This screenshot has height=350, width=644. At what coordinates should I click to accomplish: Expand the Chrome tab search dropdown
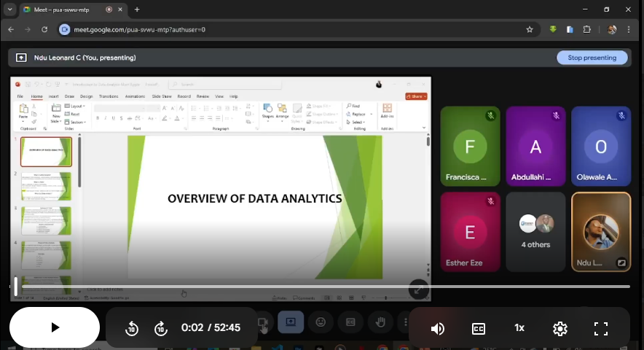[x=9, y=9]
